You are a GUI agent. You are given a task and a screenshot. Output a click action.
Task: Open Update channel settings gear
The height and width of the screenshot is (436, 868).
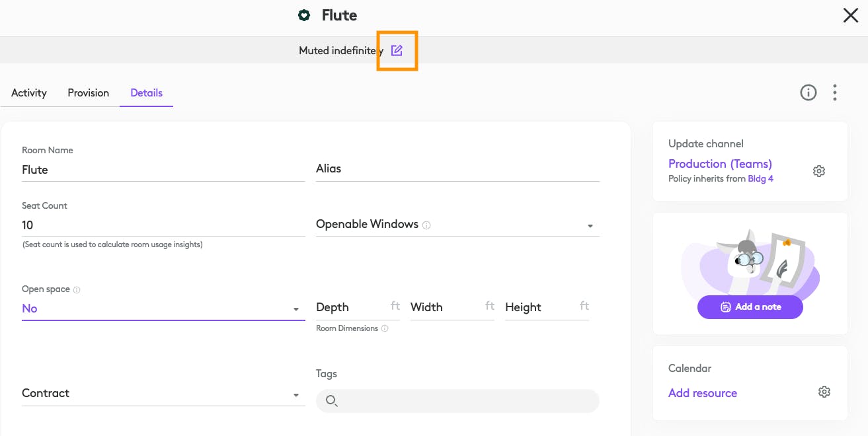coord(819,171)
